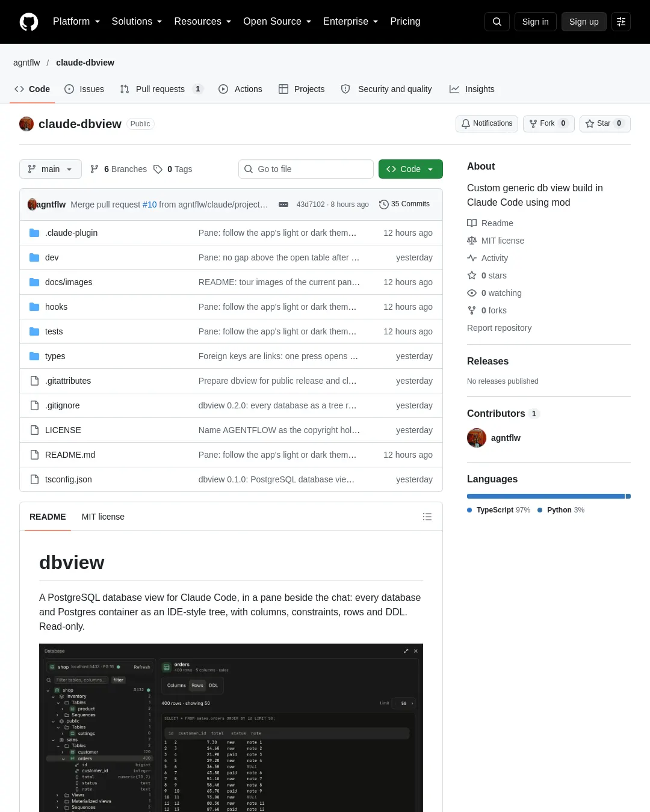
Task: Open commit hash 43d7102
Action: [x=311, y=205]
